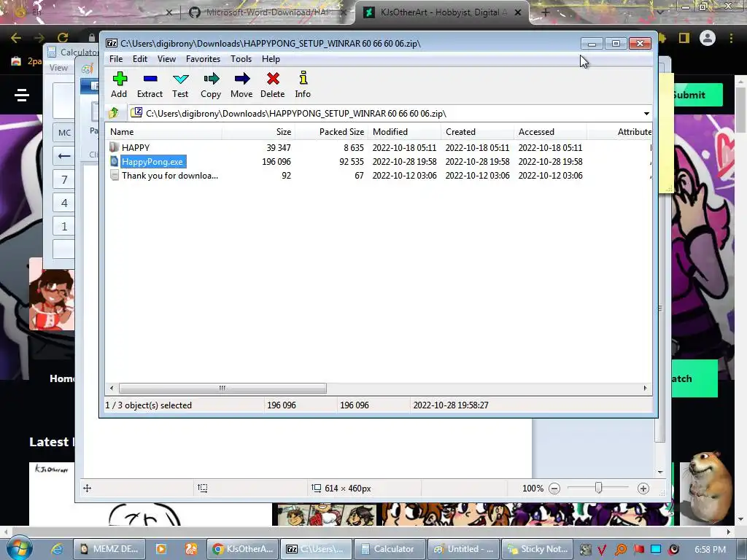Switch to Untitled Paint taskbar item

point(462,549)
